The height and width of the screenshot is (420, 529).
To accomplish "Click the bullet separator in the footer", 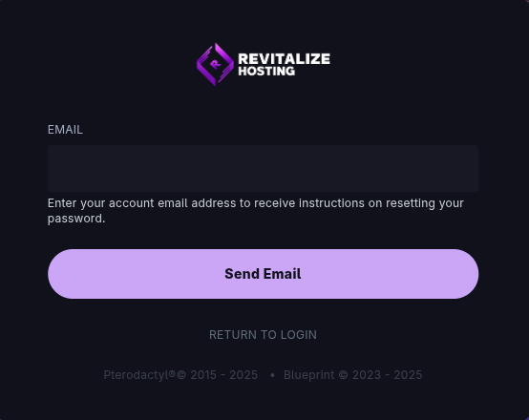I will 272,375.
